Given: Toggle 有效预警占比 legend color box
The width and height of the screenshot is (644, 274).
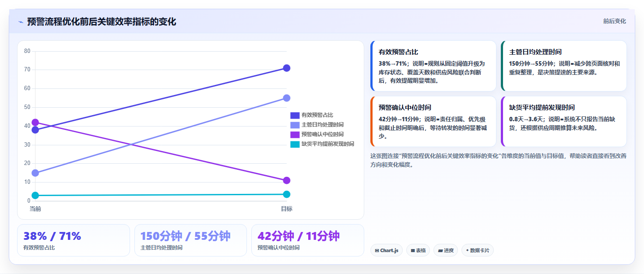Looking at the screenshot, I should (x=295, y=115).
